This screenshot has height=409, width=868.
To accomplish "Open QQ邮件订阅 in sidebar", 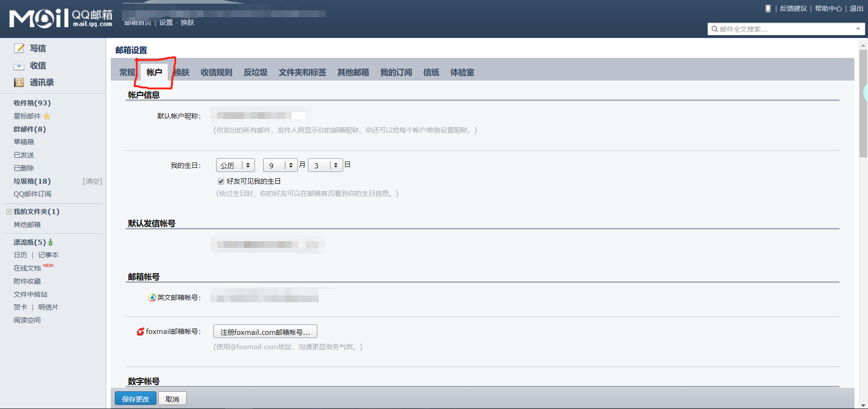I will point(33,194).
